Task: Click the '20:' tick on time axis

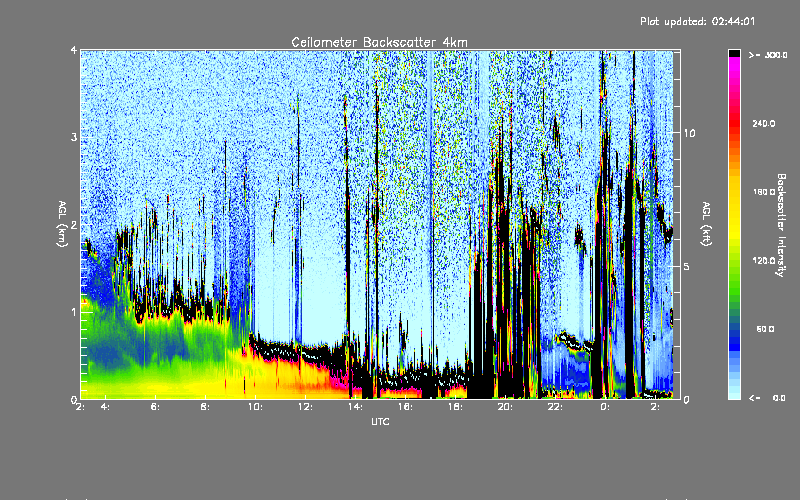Action: (x=505, y=407)
